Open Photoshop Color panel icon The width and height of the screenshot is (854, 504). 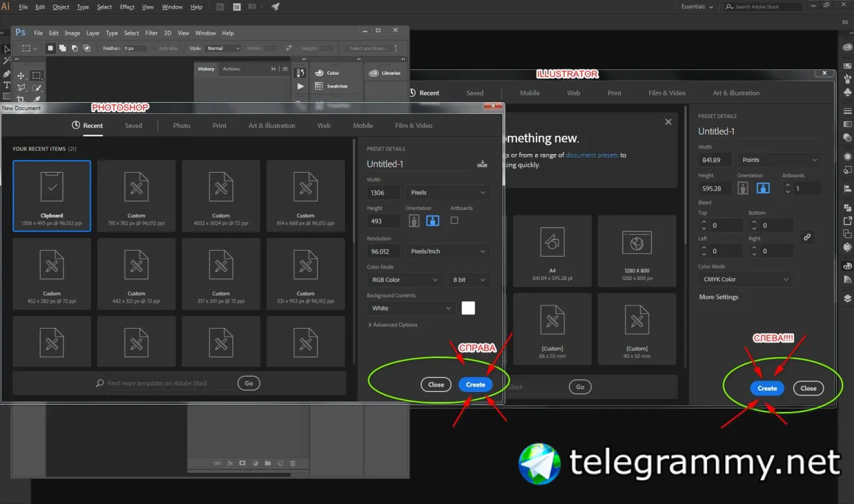coord(319,73)
